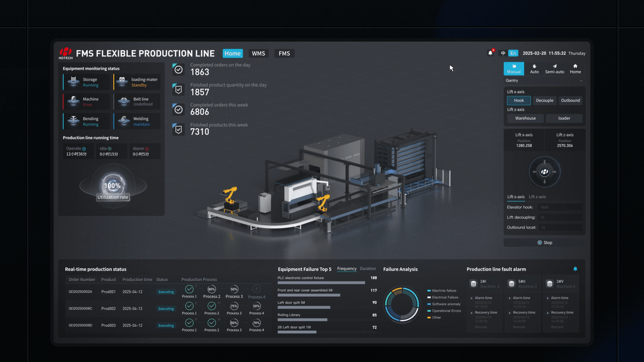This screenshot has width=644, height=362.
Task: Switch language to Chinese (中)
Action: point(503,53)
